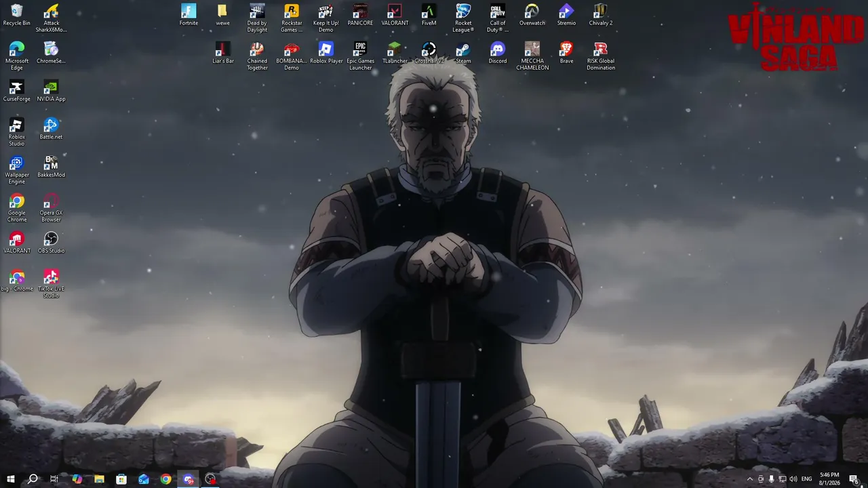Select the Discord desktop shortcut

(x=498, y=53)
